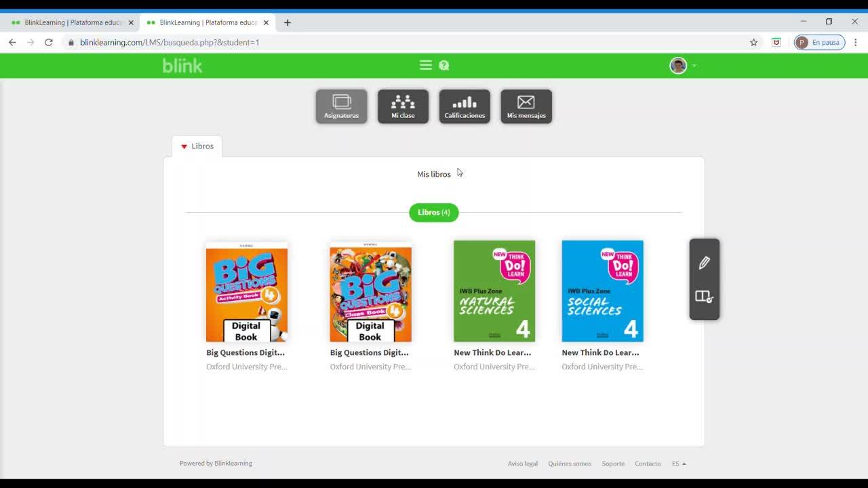Expand the ES language selector
Image resolution: width=868 pixels, height=488 pixels.
pos(679,464)
